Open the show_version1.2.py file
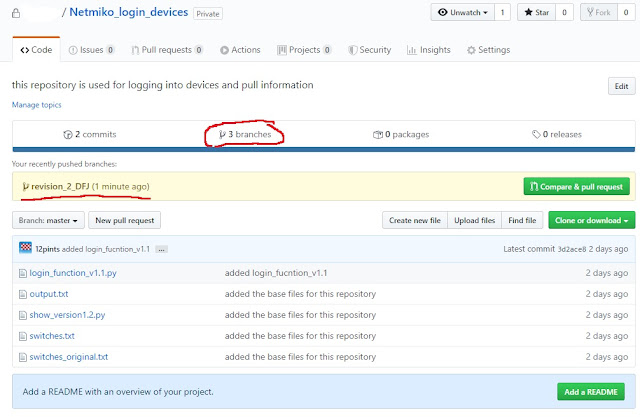 67,315
